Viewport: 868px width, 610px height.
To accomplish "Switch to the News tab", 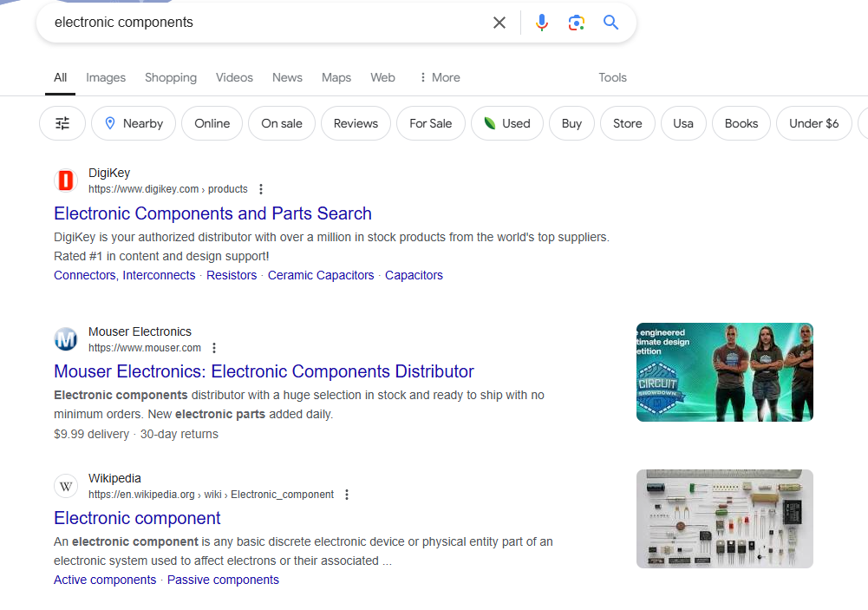I will [287, 77].
